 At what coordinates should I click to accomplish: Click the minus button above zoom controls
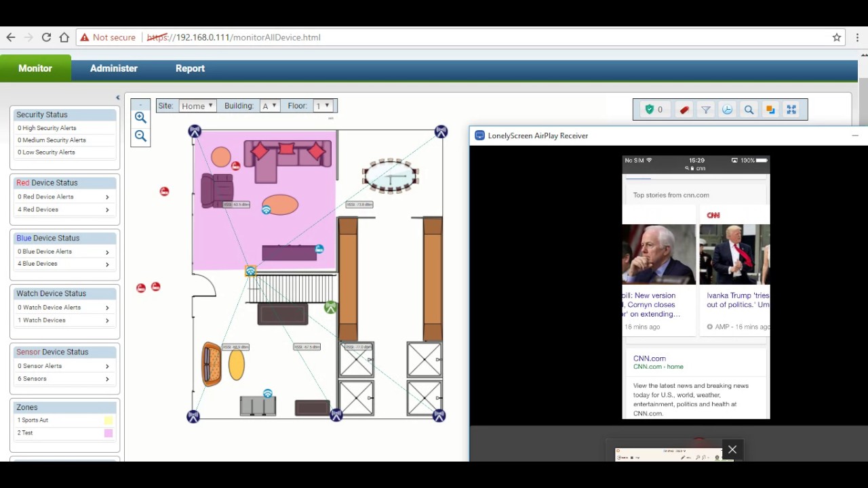(140, 106)
